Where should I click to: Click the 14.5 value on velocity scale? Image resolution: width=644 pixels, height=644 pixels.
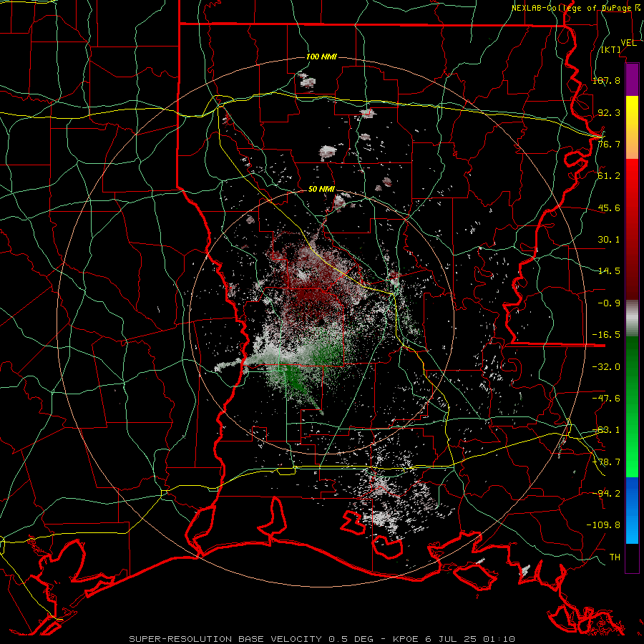click(609, 271)
